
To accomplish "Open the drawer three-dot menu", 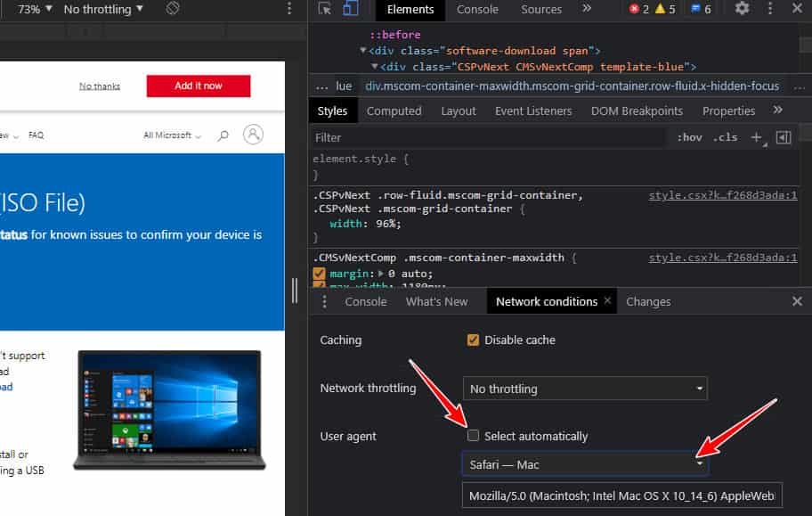I will pyautogui.click(x=325, y=302).
